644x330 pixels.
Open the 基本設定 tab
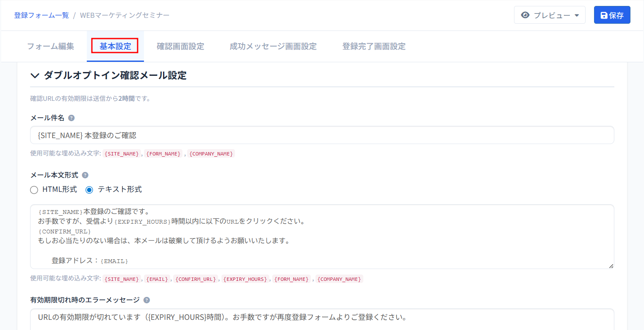115,46
